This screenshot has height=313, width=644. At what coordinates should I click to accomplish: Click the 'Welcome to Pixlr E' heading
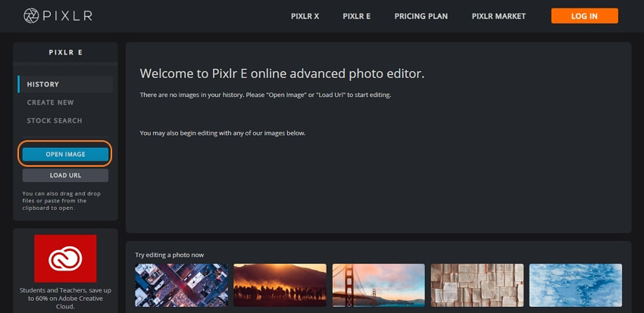(x=282, y=74)
